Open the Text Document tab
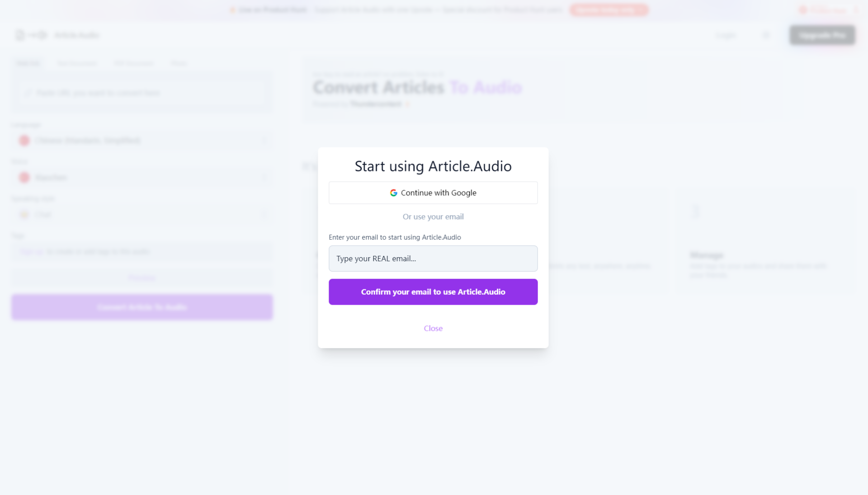Screen dimensions: 868x495 pyautogui.click(x=77, y=63)
